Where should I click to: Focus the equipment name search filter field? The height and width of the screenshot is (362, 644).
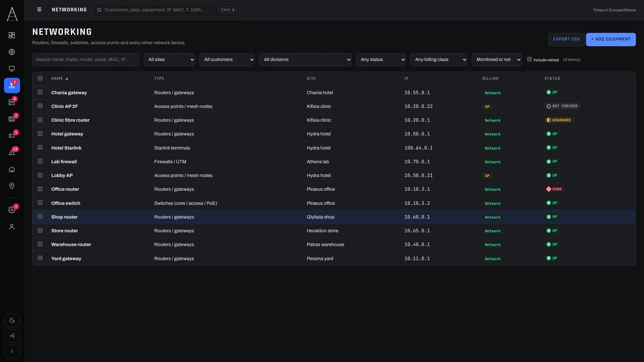coord(86,60)
